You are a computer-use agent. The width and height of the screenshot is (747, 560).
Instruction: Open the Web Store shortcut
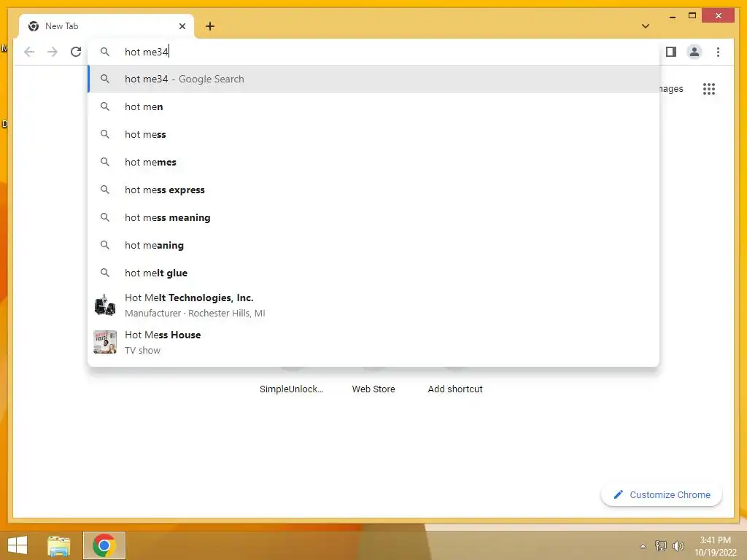point(373,389)
